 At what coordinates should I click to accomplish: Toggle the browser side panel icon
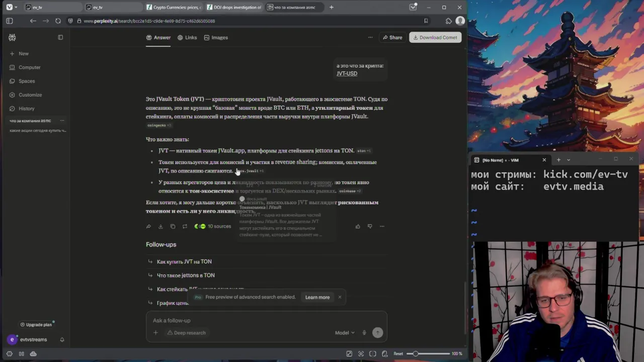9,21
